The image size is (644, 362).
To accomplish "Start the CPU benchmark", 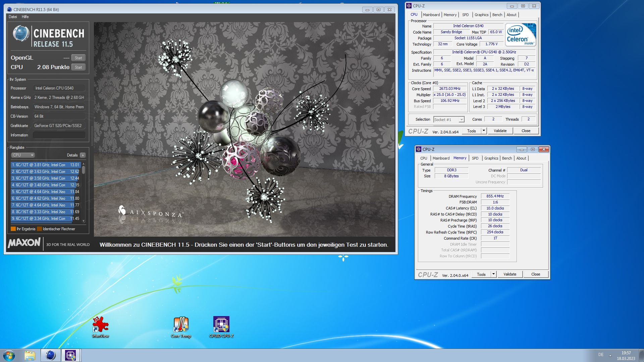I will (78, 67).
